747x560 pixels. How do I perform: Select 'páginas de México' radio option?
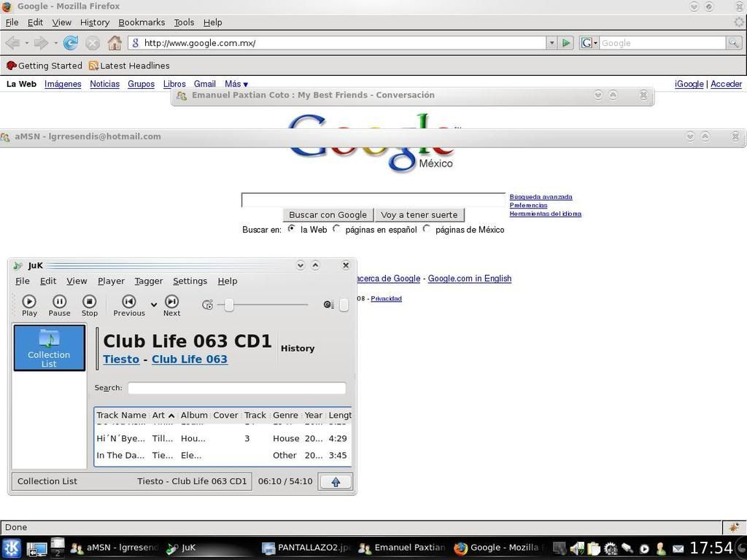tap(426, 228)
